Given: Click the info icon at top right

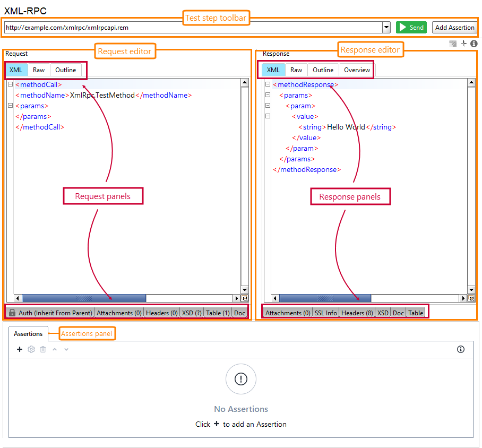Looking at the screenshot, I should [x=474, y=44].
